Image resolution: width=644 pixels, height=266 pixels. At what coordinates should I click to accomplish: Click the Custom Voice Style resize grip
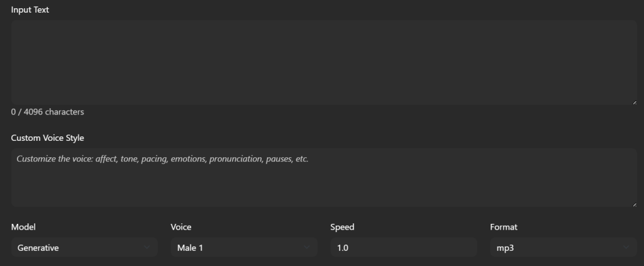tap(634, 204)
